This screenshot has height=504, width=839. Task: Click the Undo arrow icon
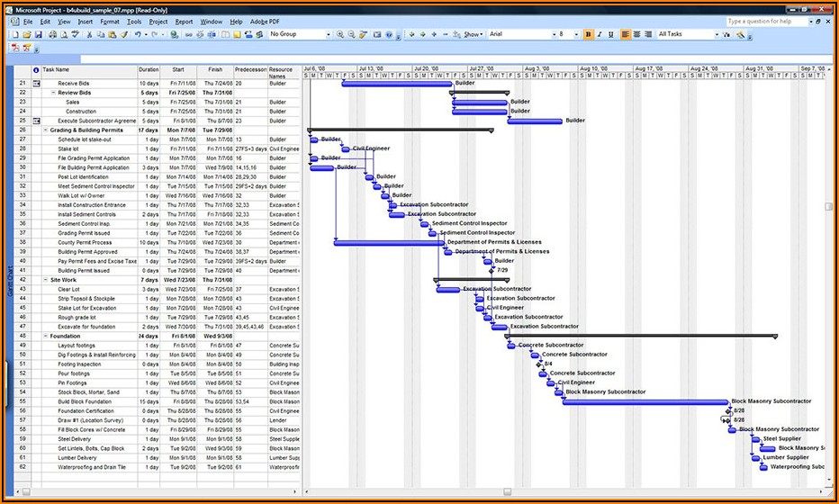(x=138, y=34)
